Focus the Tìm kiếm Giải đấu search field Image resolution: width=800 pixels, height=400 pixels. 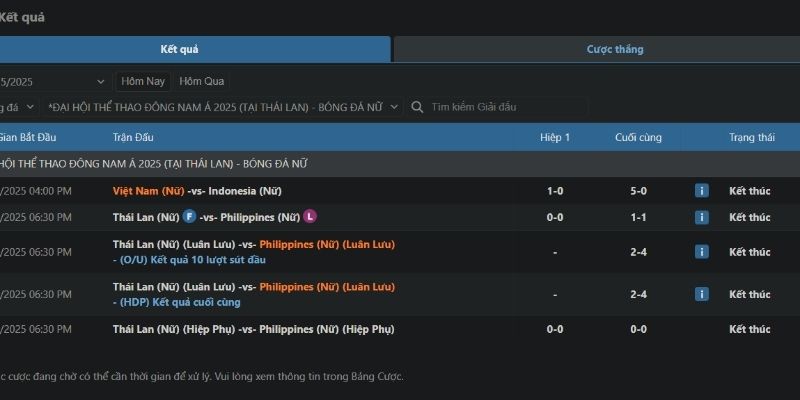coord(500,107)
